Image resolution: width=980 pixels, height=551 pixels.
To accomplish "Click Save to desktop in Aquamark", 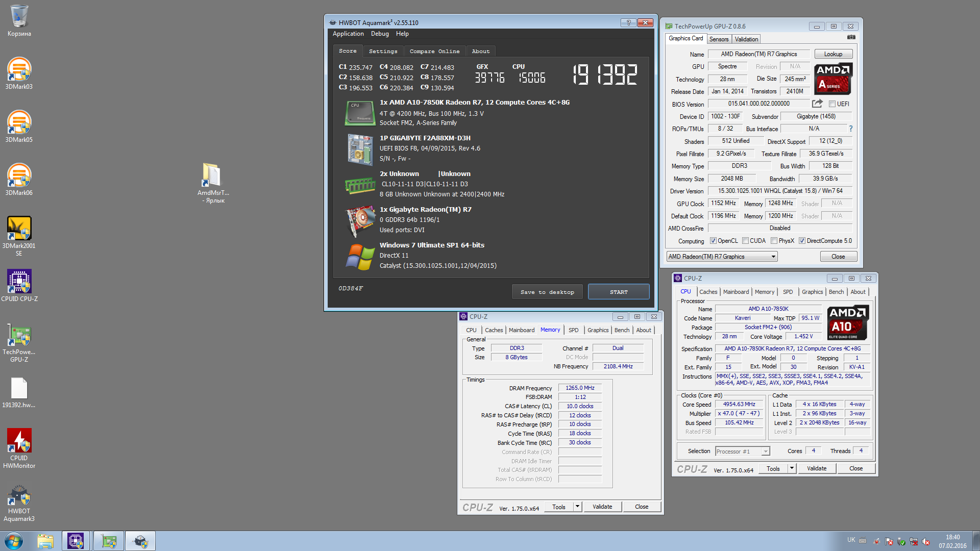I will coord(547,292).
